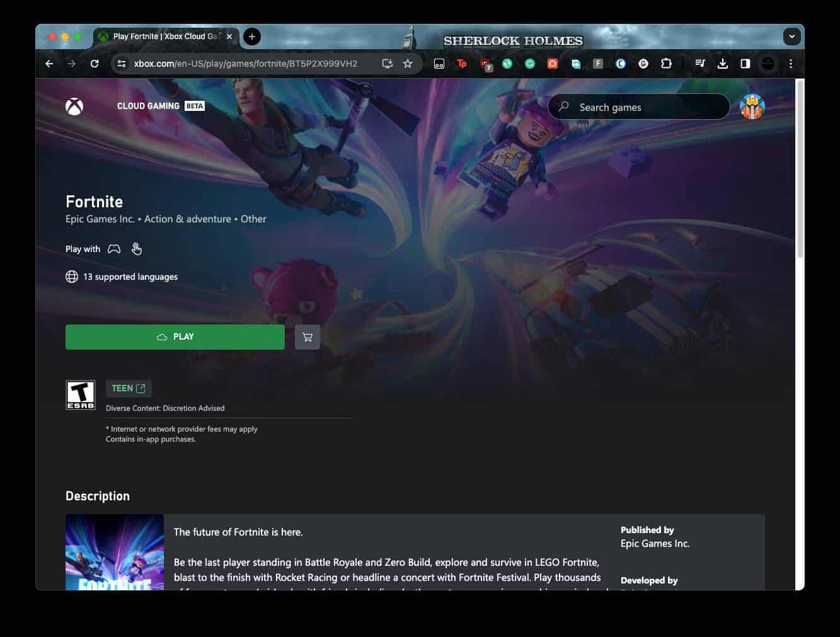This screenshot has height=637, width=840.
Task: Click the red Tp extension icon
Action: (462, 64)
